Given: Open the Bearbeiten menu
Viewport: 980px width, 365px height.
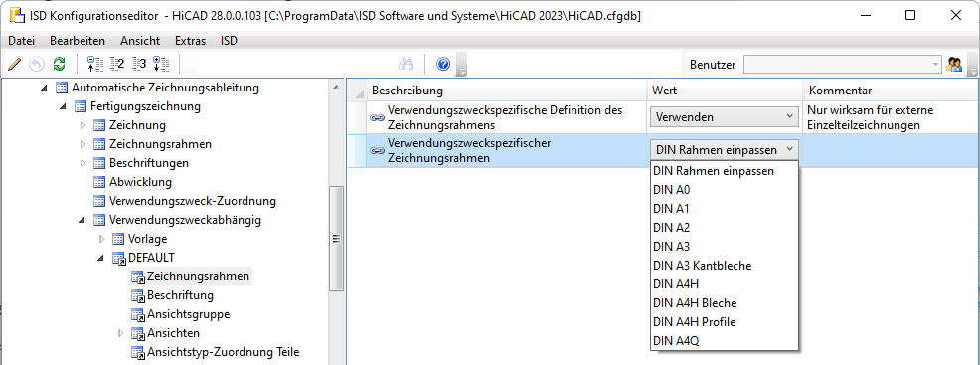Looking at the screenshot, I should pyautogui.click(x=78, y=41).
